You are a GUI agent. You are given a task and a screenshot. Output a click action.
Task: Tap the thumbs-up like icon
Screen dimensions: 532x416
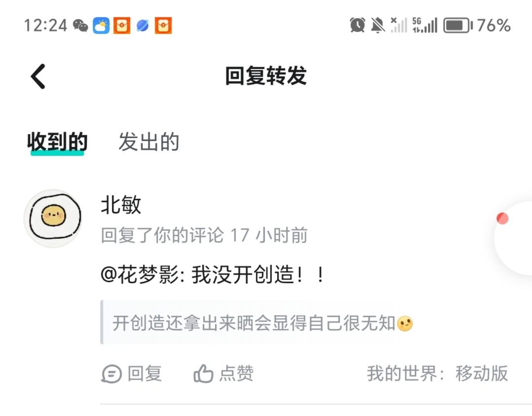coord(203,374)
